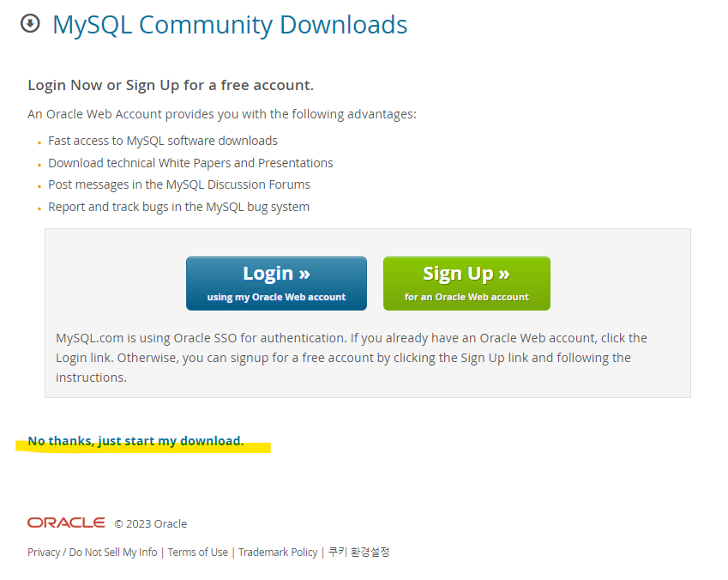Image resolution: width=728 pixels, height=580 pixels.
Task: Open the Terms of Use link
Action: click(198, 553)
